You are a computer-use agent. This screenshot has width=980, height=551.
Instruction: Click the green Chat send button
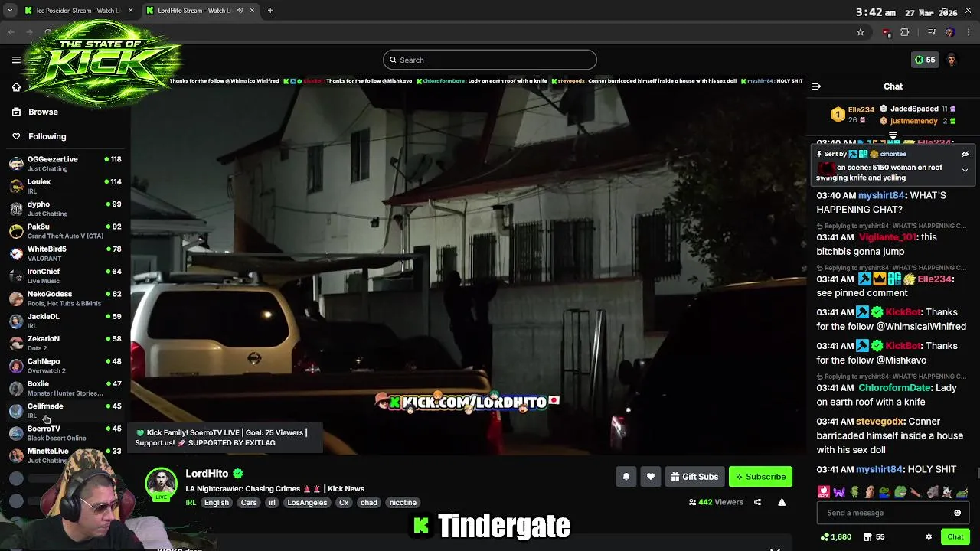click(955, 536)
